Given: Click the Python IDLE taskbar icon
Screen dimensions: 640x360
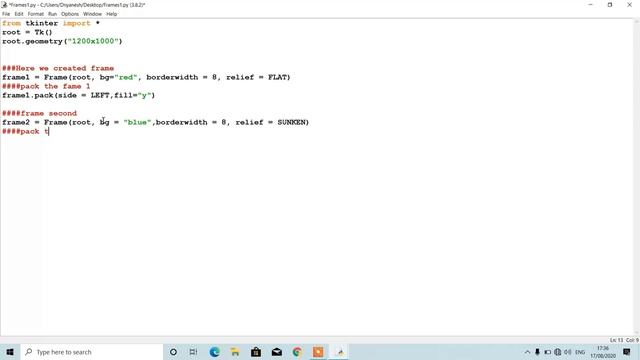Looking at the screenshot, I should pyautogui.click(x=340, y=352).
